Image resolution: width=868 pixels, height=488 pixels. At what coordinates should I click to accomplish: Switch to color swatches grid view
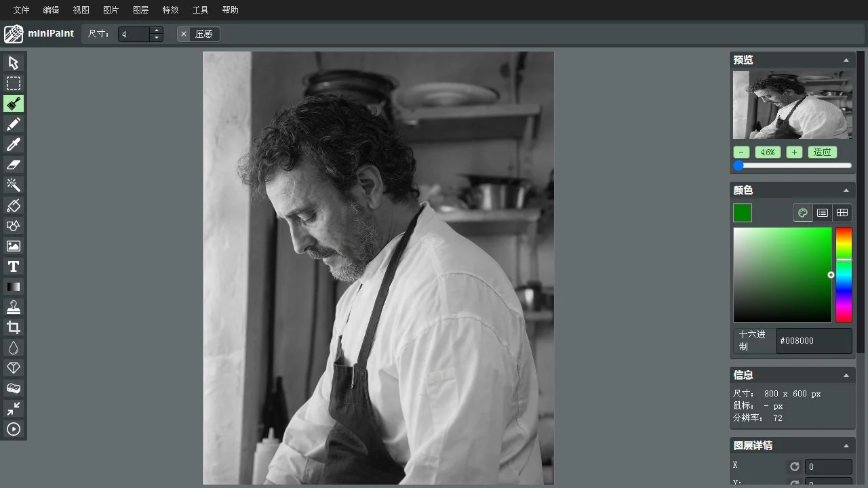(842, 213)
